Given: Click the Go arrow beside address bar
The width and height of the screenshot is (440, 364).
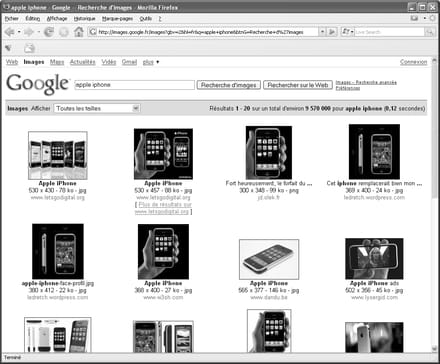Looking at the screenshot, I should [332, 32].
